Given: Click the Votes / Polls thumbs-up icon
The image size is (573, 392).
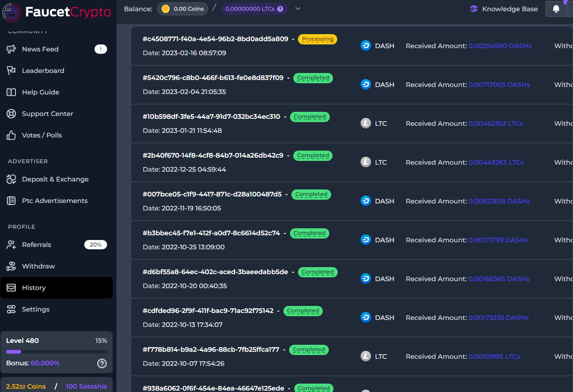Looking at the screenshot, I should point(11,135).
